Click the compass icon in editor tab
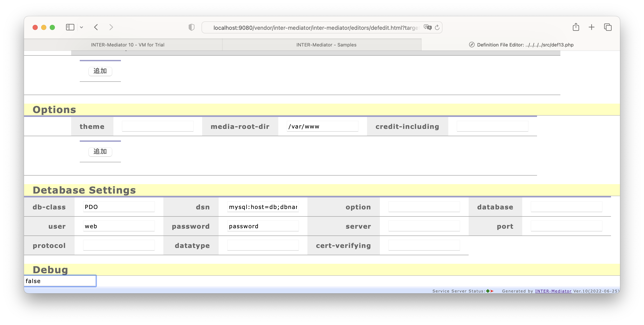Viewport: 644px width, 325px height. [471, 45]
